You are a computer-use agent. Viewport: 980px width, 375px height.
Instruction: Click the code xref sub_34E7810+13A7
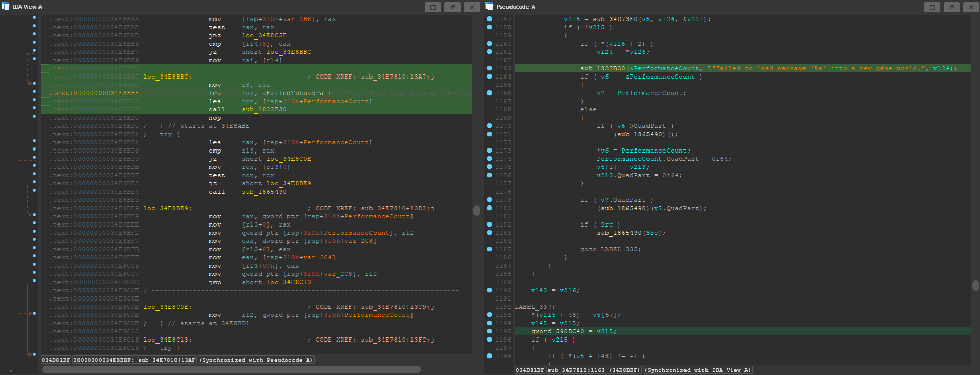coord(398,77)
